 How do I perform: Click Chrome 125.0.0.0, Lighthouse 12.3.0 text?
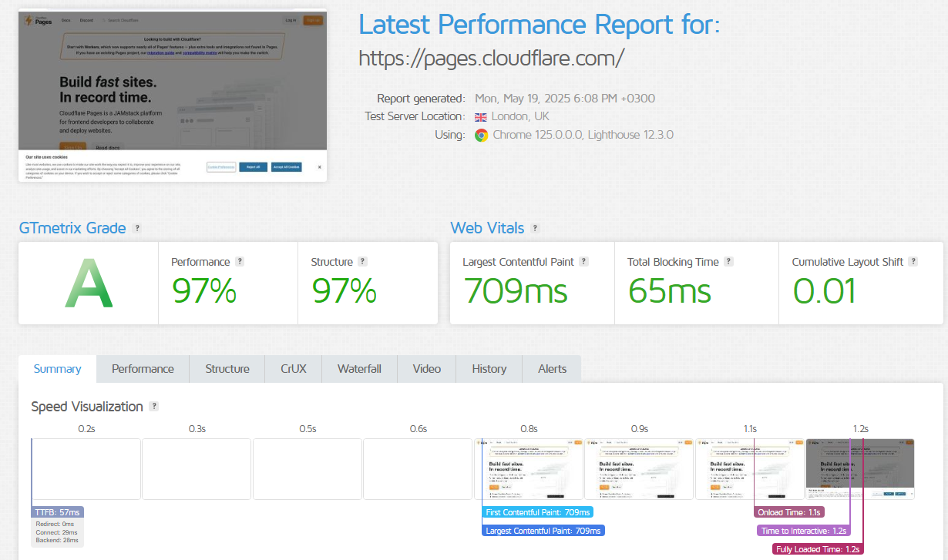[x=583, y=135]
